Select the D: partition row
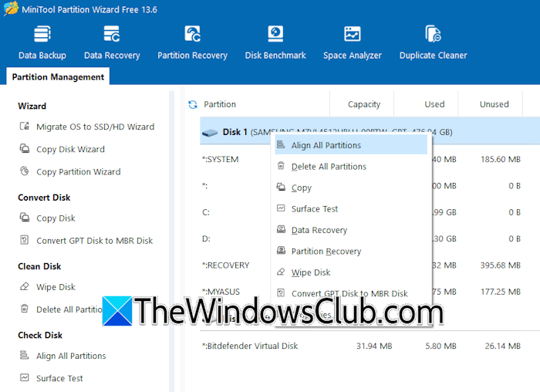This screenshot has height=392, width=540. pyautogui.click(x=370, y=238)
